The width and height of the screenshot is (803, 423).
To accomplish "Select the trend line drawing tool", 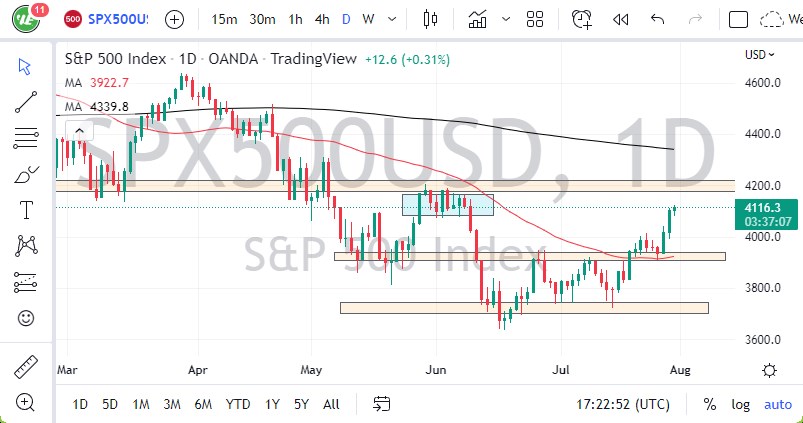I will (x=26, y=100).
